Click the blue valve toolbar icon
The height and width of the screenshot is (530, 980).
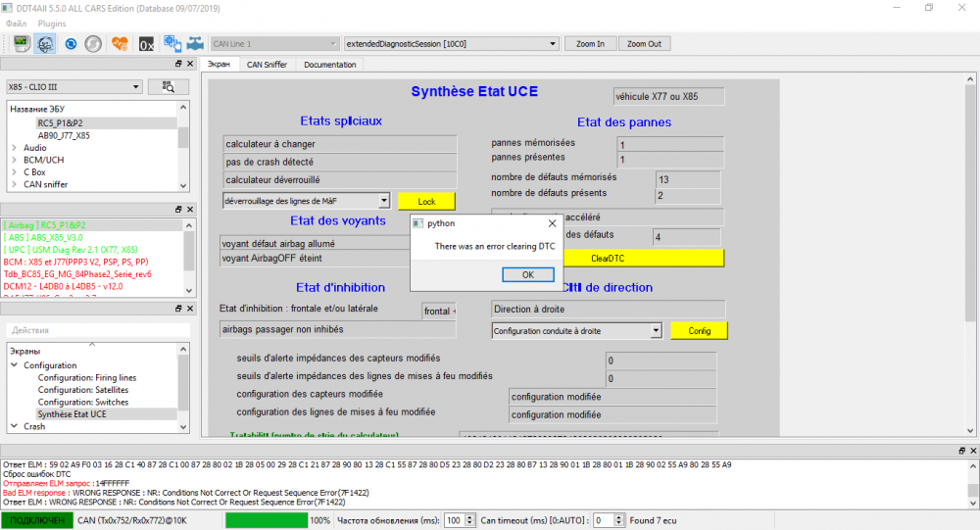pos(196,44)
